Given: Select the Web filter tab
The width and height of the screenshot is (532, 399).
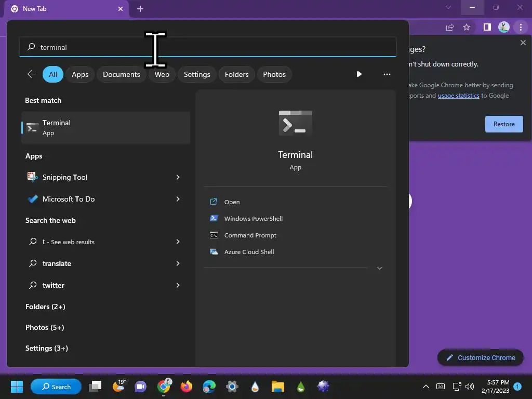Looking at the screenshot, I should (x=162, y=74).
